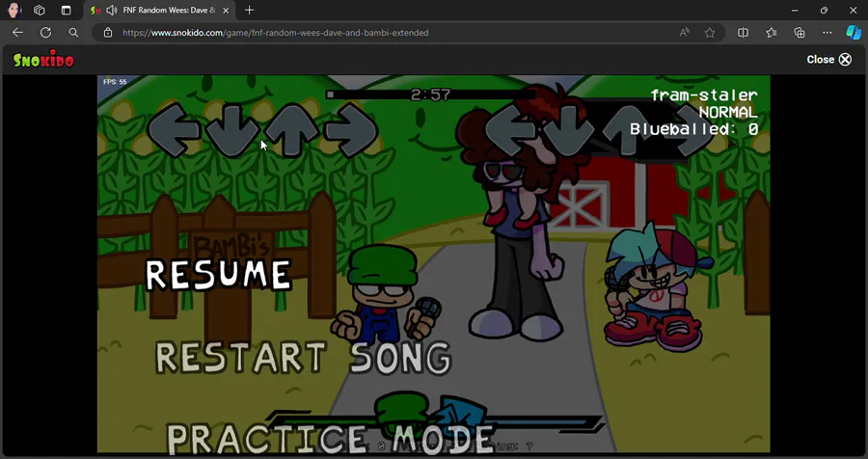The width and height of the screenshot is (868, 459).
Task: Open a new tab with plus button
Action: [249, 10]
